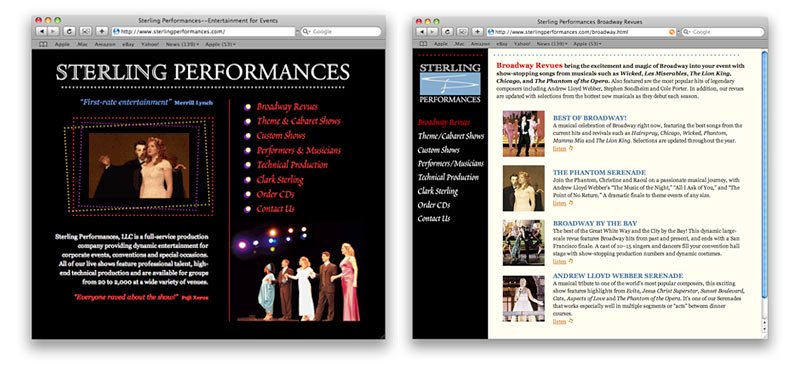Image resolution: width=800 pixels, height=370 pixels.
Task: Click listen link under The Phantom Serenade
Action: [559, 203]
